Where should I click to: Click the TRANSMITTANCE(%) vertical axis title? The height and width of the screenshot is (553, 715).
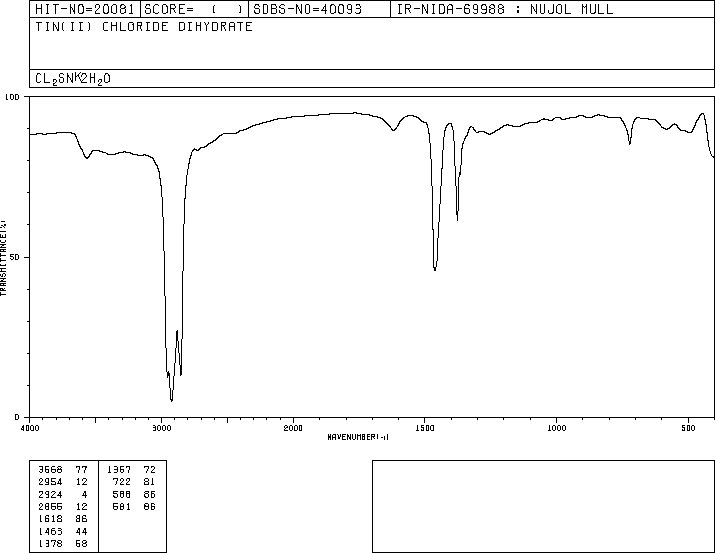pos(3,258)
